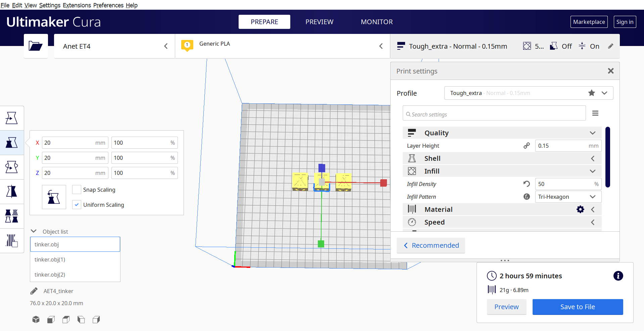Click the Sign in button

[625, 22]
